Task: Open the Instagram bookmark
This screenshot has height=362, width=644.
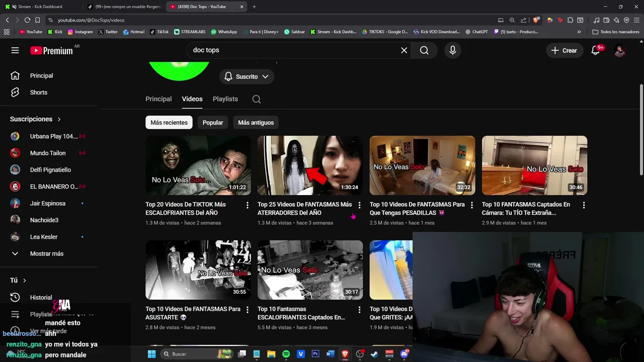Action: 80,32
